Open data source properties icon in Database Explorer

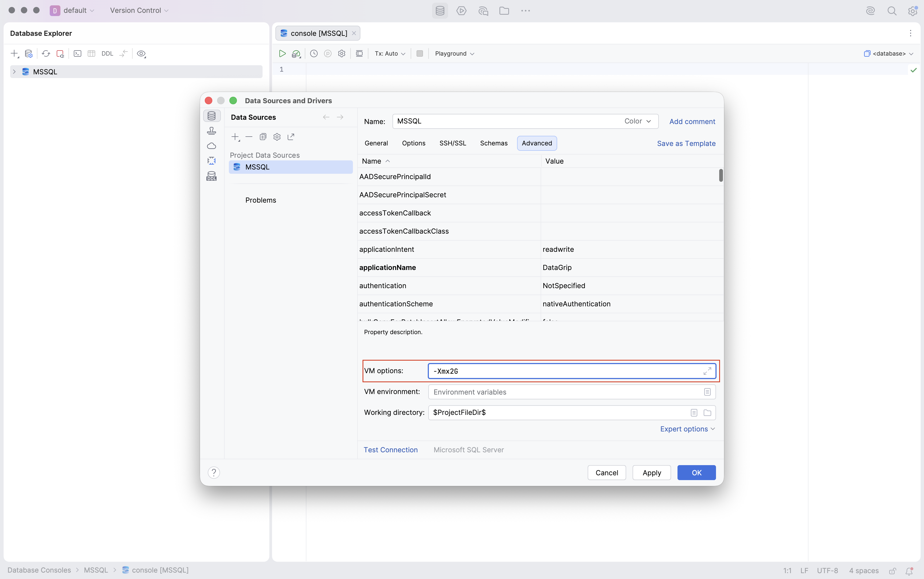29,54
